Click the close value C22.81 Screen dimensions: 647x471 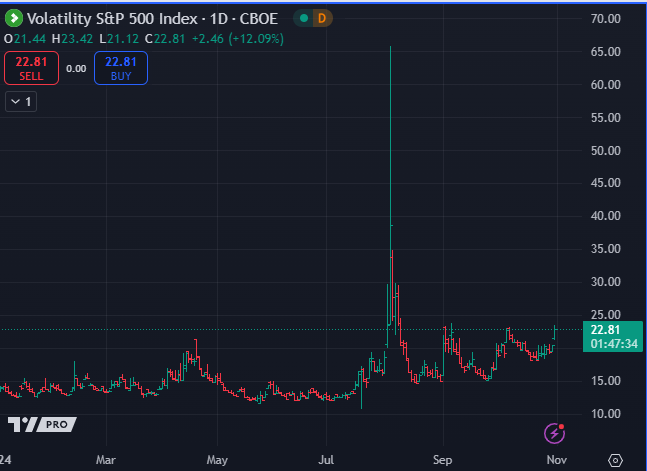165,39
